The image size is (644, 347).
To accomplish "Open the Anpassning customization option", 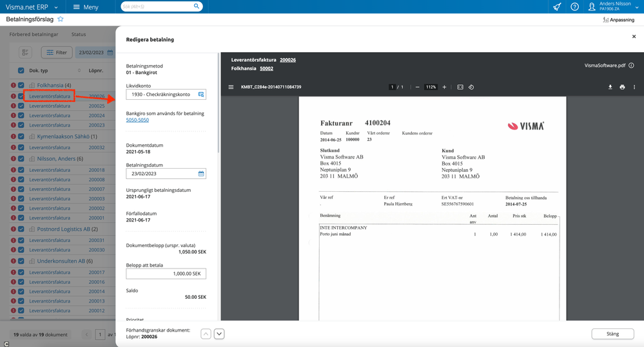I will click(618, 20).
